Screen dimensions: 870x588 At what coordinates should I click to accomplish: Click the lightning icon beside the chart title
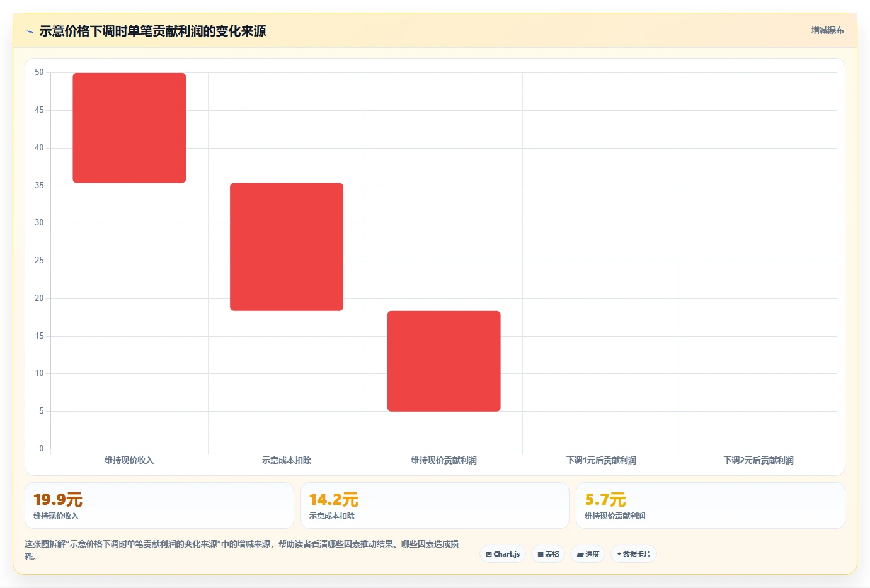pos(30,31)
